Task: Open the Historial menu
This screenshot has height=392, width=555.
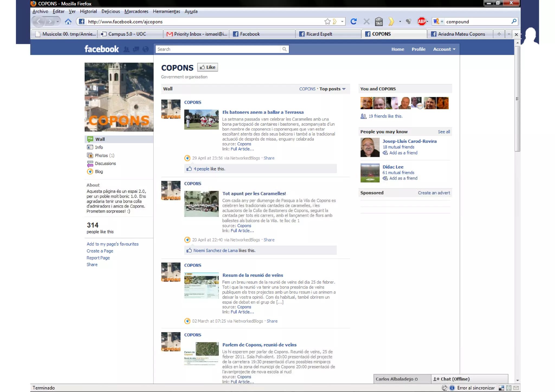Action: [x=88, y=11]
